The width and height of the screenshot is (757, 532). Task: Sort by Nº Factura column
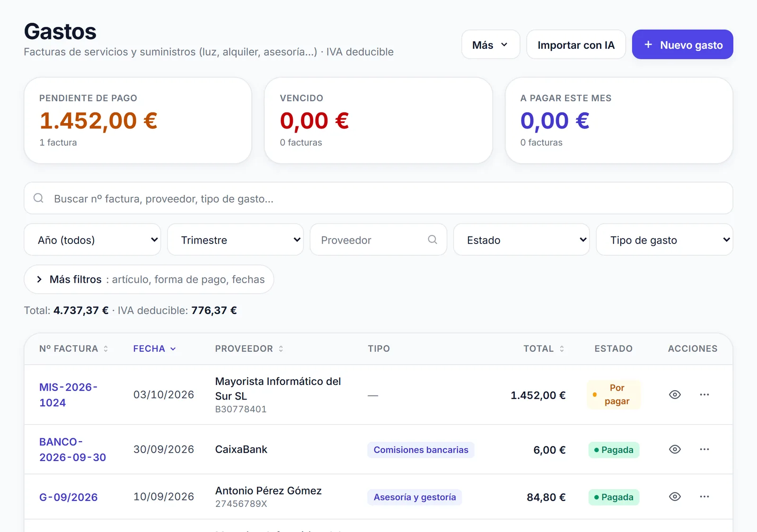(x=73, y=349)
